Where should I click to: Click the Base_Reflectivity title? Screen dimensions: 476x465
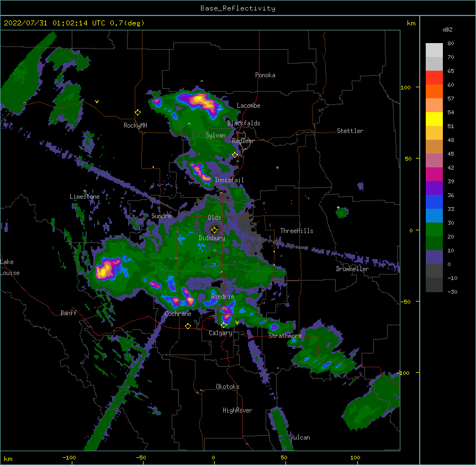[x=238, y=8]
